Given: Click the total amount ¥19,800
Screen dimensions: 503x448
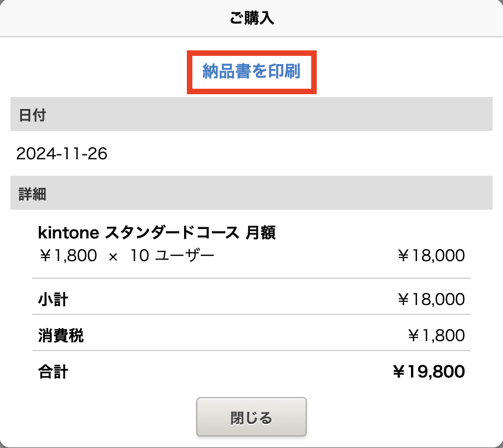Looking at the screenshot, I should (428, 372).
